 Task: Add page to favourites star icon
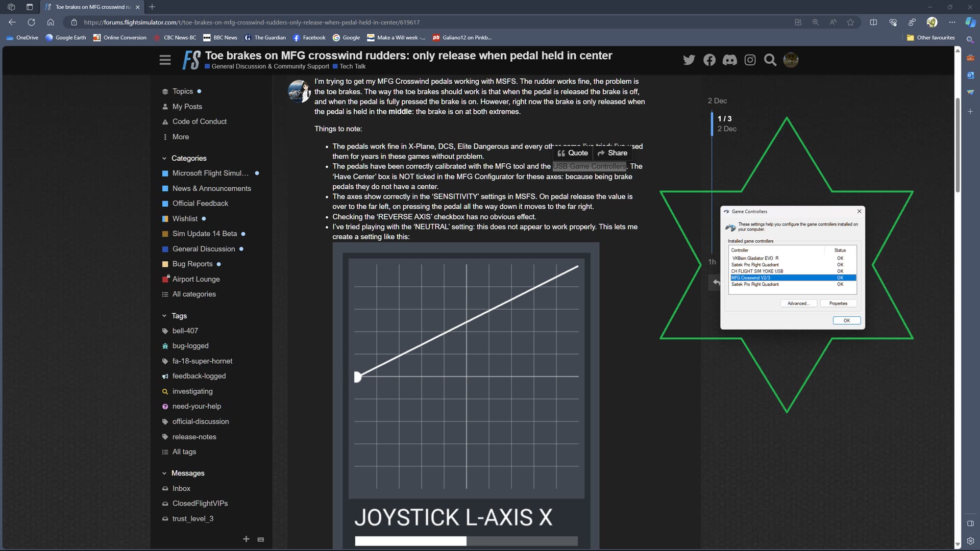[850, 22]
